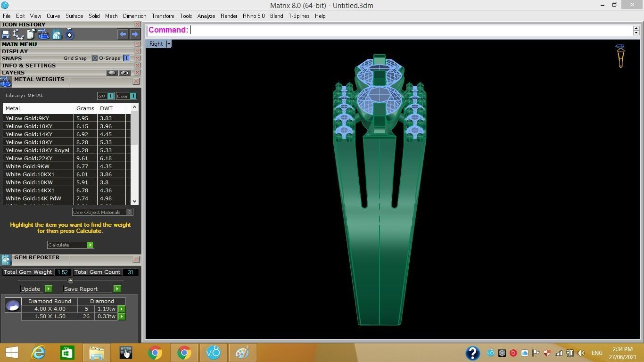Click the Save icon in Icon History
This screenshot has height=362, width=644.
(x=6, y=34)
